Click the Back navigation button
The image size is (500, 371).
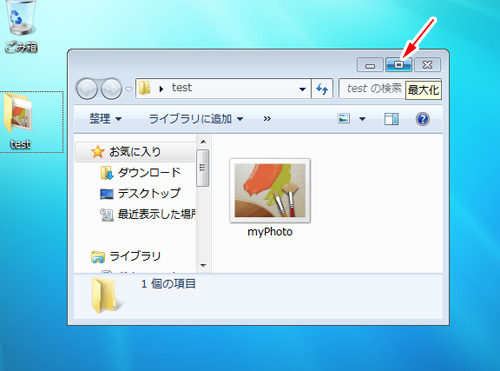click(x=87, y=89)
